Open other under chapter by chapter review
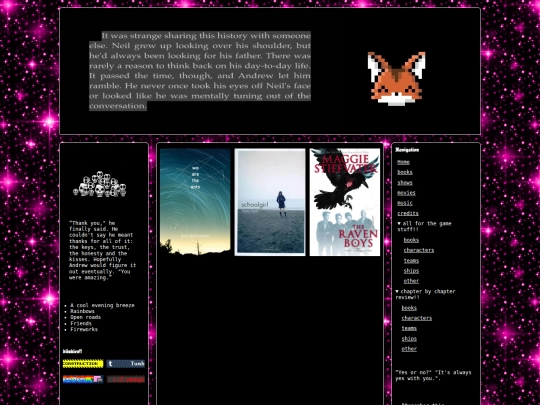The height and width of the screenshot is (405, 540). (409, 349)
